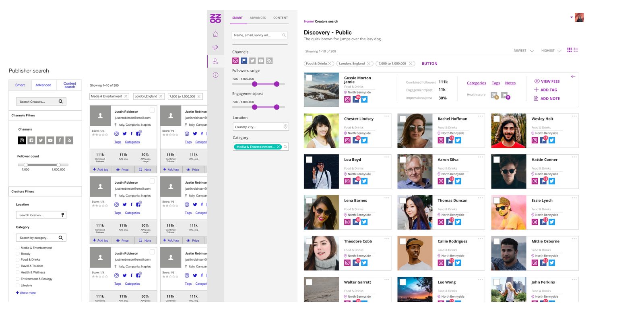Click Gussie Morton's Instagram icon
Screen dimensions: 644x315
coord(347,99)
